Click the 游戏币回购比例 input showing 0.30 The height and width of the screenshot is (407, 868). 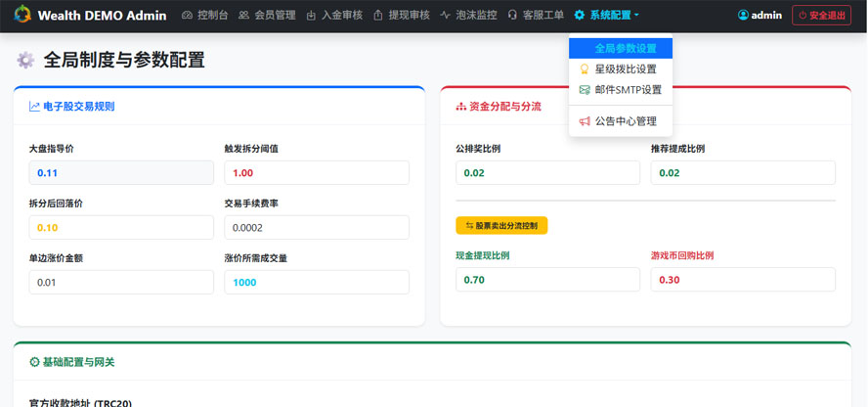(x=743, y=280)
